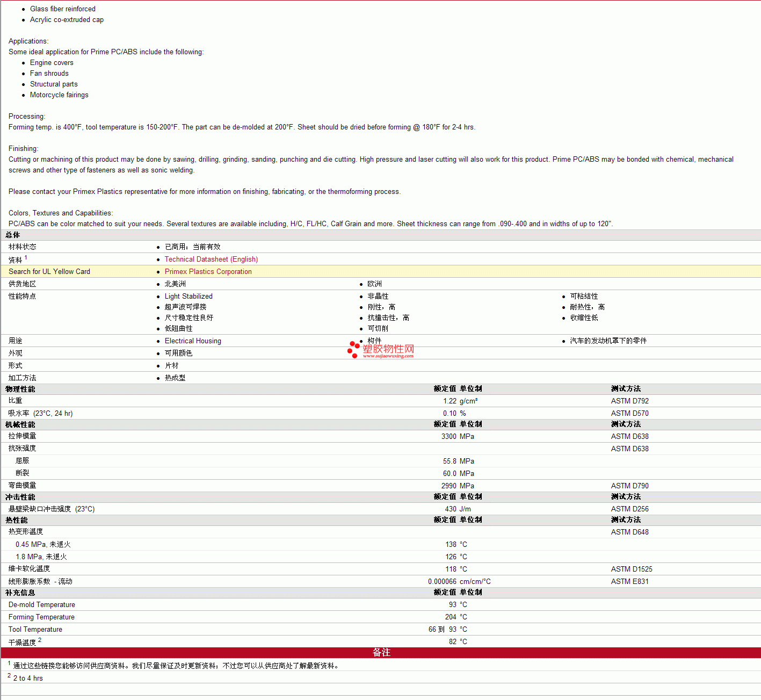Open the Technical Datasheet (English) link
This screenshot has width=761, height=700.
tap(211, 259)
